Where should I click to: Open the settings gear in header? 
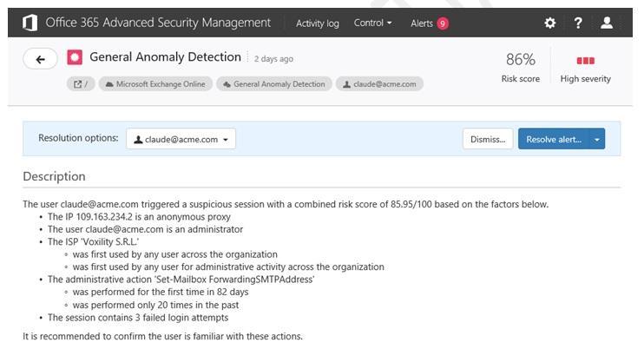click(549, 23)
